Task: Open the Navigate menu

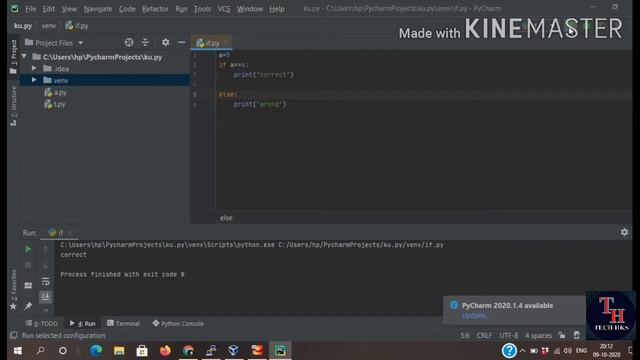Action: 98,9
